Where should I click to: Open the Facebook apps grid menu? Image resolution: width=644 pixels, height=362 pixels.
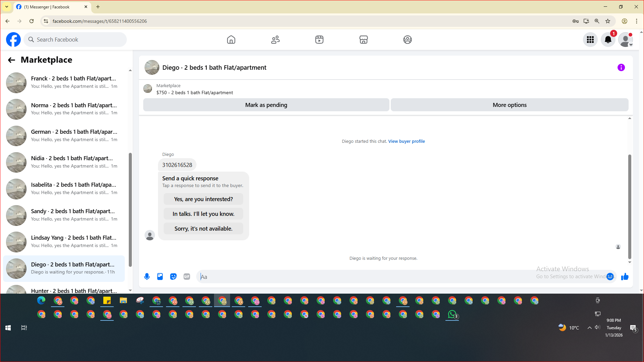[x=590, y=40]
